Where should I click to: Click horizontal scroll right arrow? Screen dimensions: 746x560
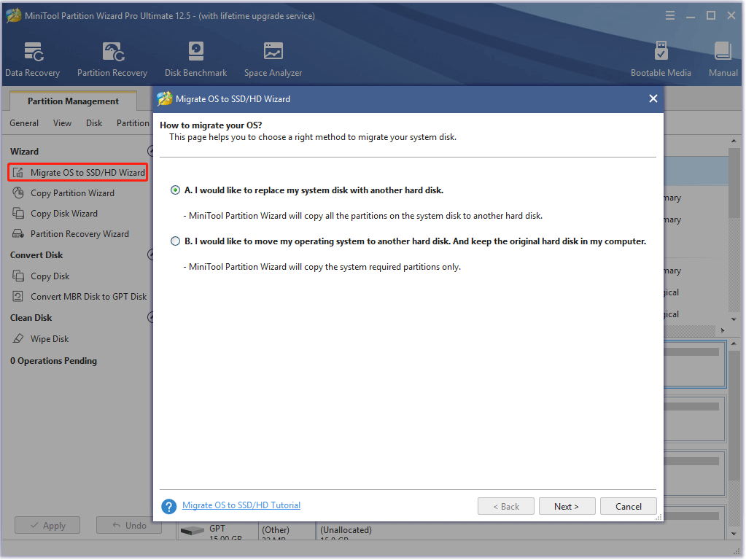point(723,330)
